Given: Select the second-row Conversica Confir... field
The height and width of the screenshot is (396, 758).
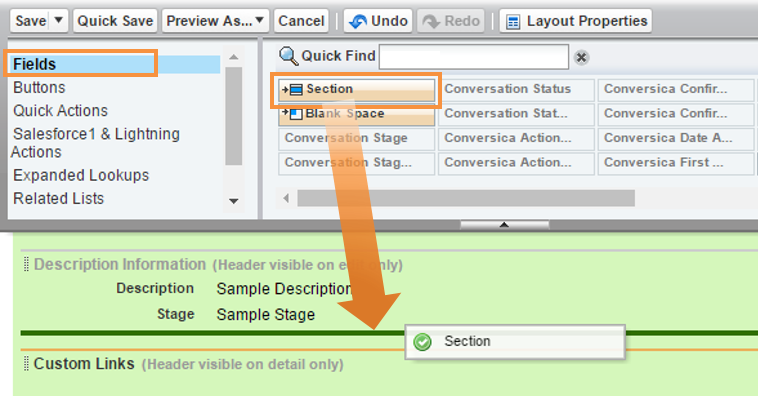Looking at the screenshot, I should [676, 114].
